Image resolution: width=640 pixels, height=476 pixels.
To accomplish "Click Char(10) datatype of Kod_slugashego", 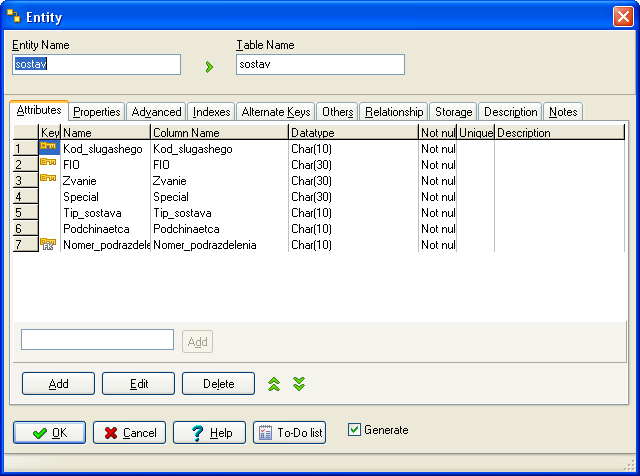I will tap(353, 149).
